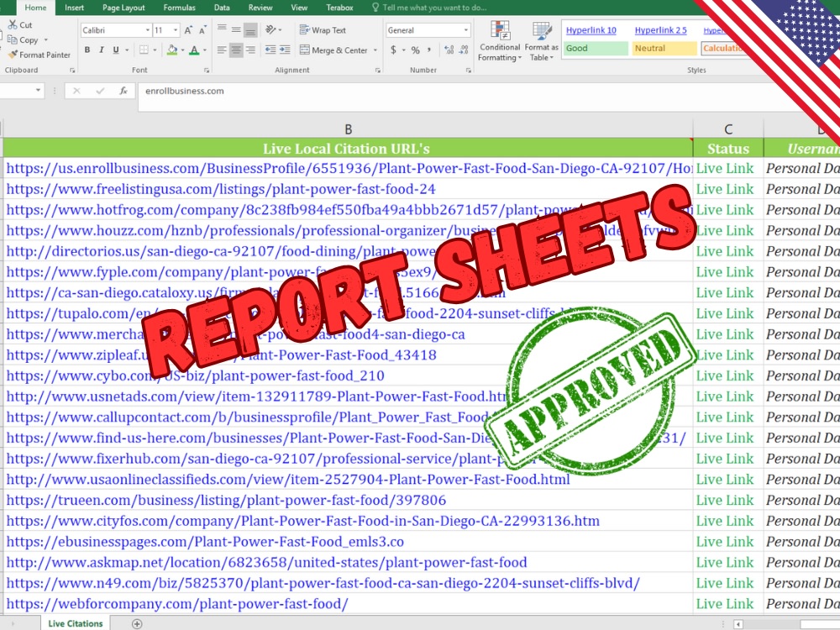Apply Comma Style format
This screenshot has width=840, height=630.
click(x=429, y=50)
